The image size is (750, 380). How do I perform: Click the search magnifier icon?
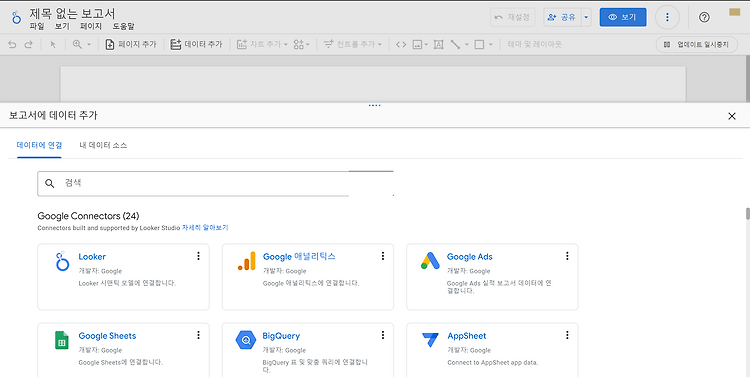50,183
